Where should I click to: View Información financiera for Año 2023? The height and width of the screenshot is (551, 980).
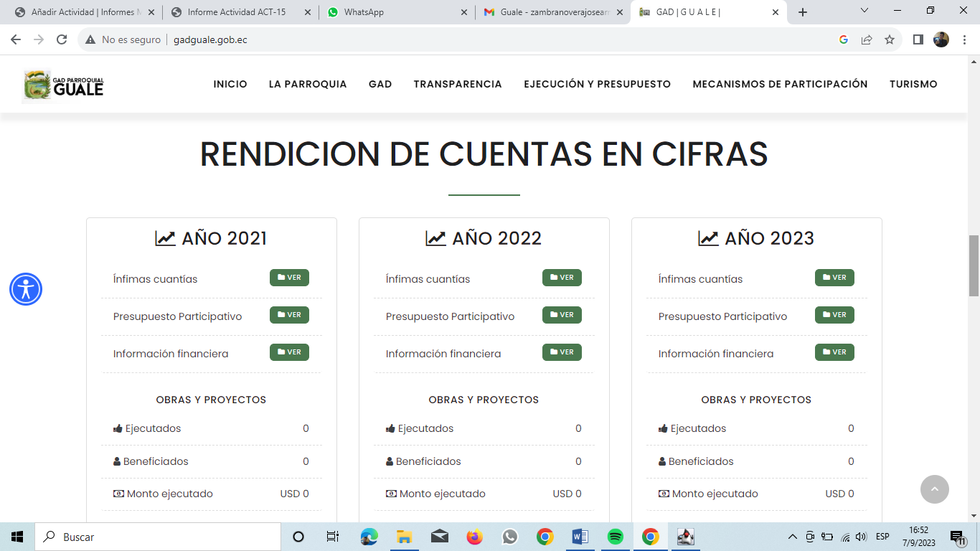tap(834, 352)
